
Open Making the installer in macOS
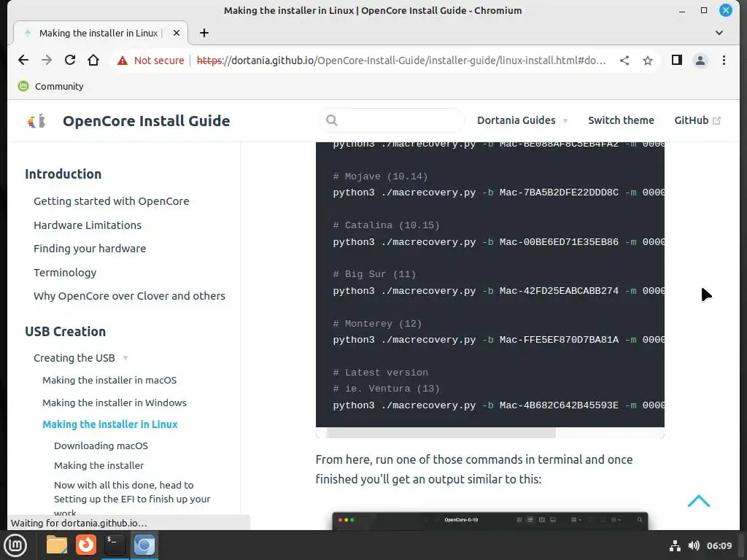(x=109, y=380)
